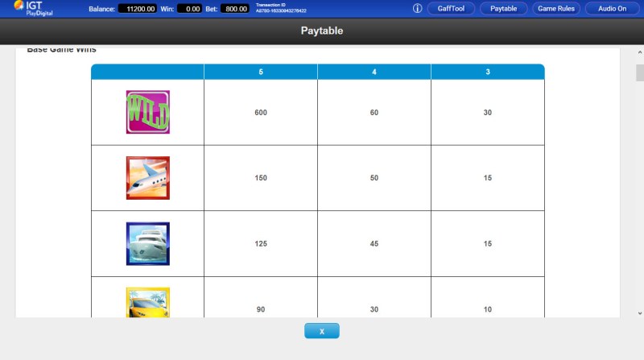Click the yellow sports car symbol
Image resolution: width=644 pixels, height=360 pixels.
148,303
